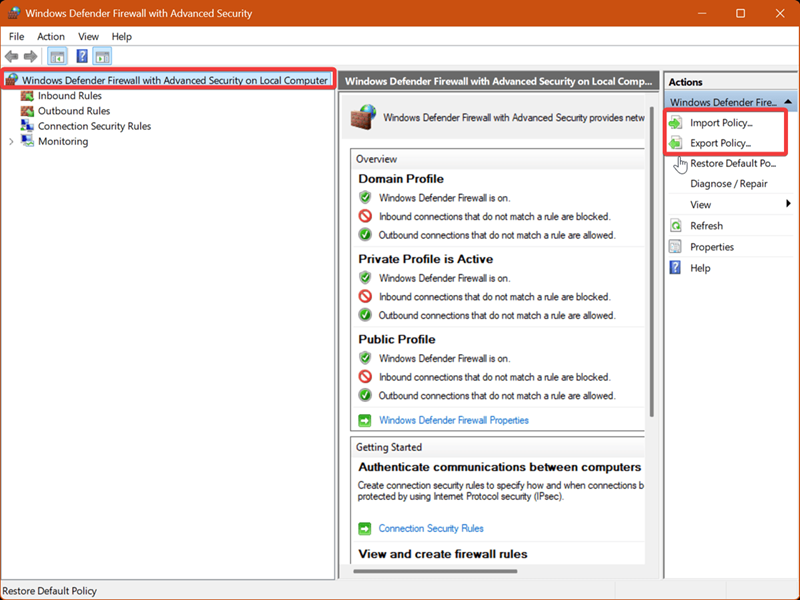The width and height of the screenshot is (800, 600).
Task: Click the Inbound Rules tree icon
Action: click(27, 95)
